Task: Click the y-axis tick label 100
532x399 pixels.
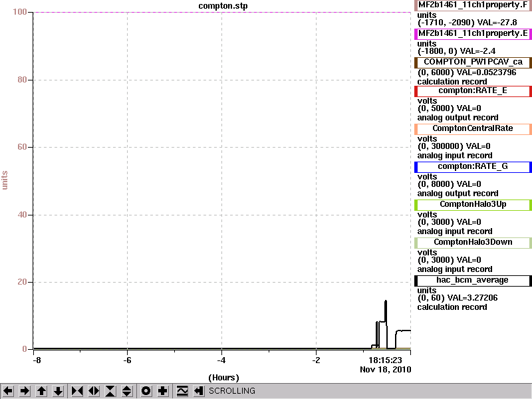Action: coord(20,12)
